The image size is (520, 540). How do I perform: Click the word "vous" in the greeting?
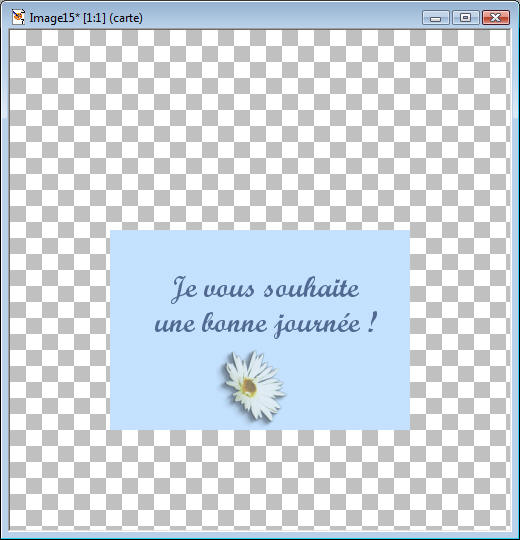click(x=229, y=291)
